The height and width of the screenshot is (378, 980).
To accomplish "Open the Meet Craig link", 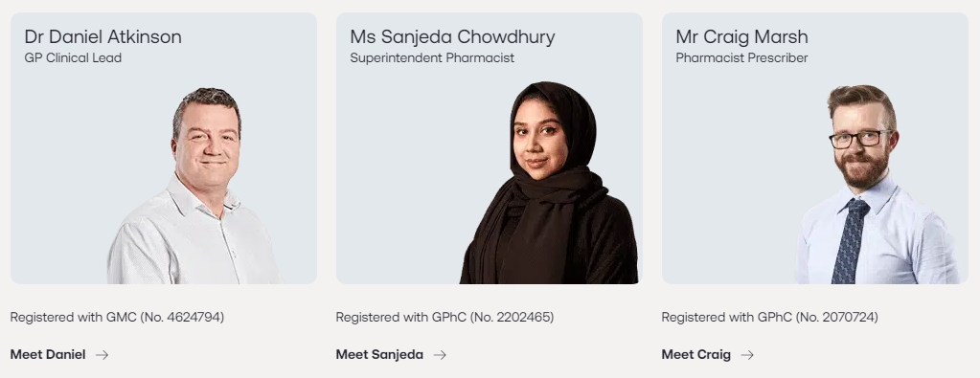I will tap(708, 355).
